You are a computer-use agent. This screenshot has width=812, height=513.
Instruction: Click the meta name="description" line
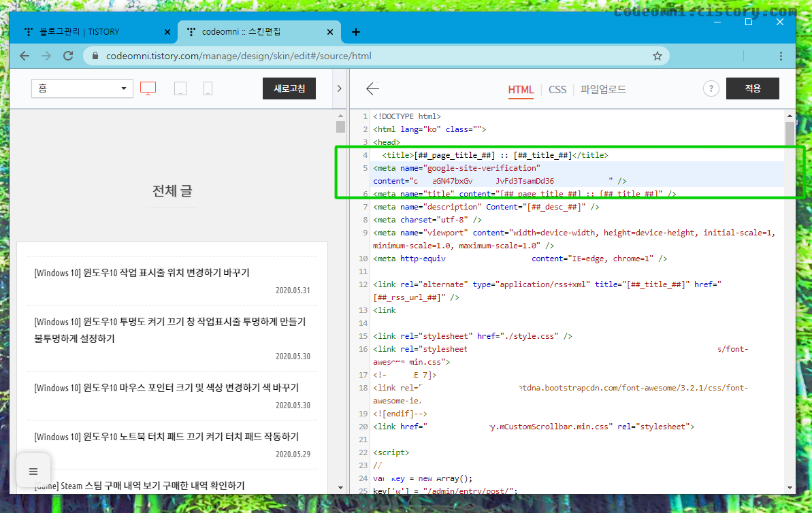[486, 207]
